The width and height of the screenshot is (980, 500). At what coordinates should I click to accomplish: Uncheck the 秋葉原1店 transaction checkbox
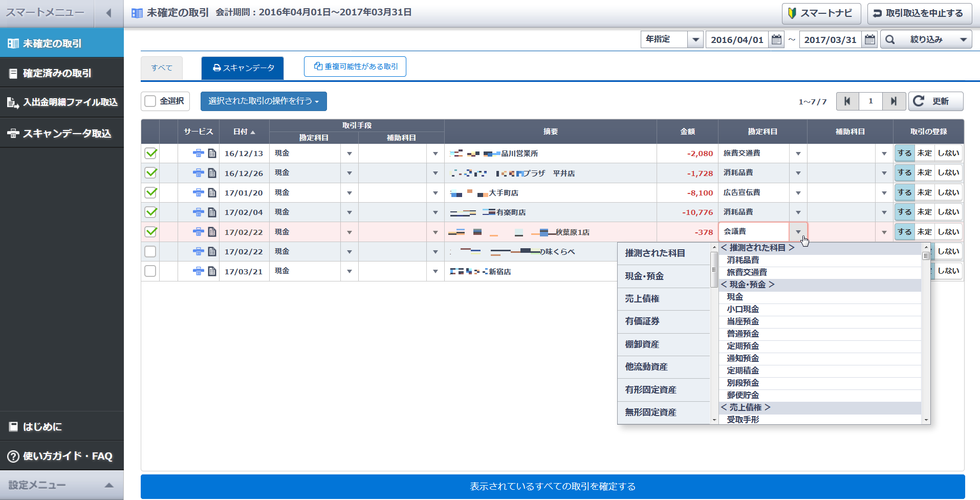pyautogui.click(x=150, y=232)
